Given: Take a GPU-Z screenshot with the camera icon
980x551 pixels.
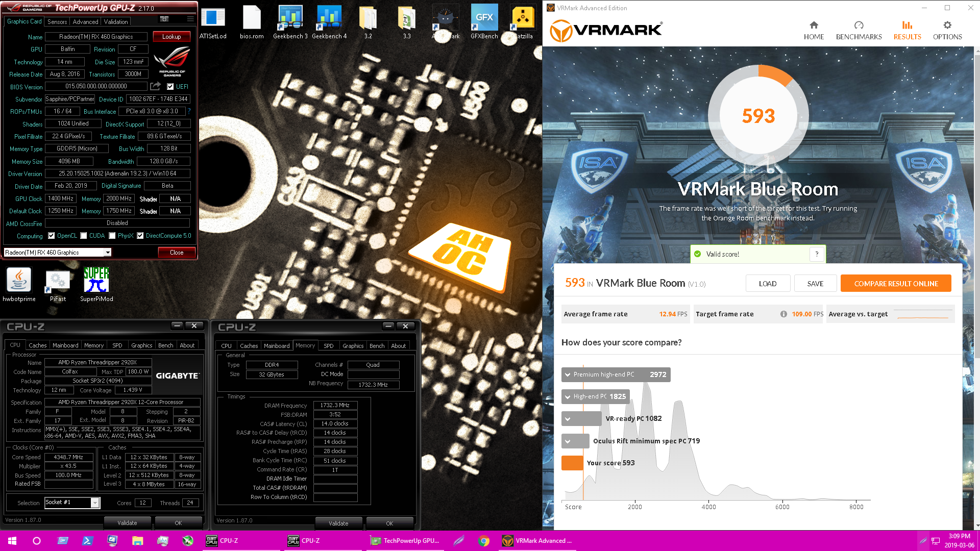Looking at the screenshot, I should [164, 19].
